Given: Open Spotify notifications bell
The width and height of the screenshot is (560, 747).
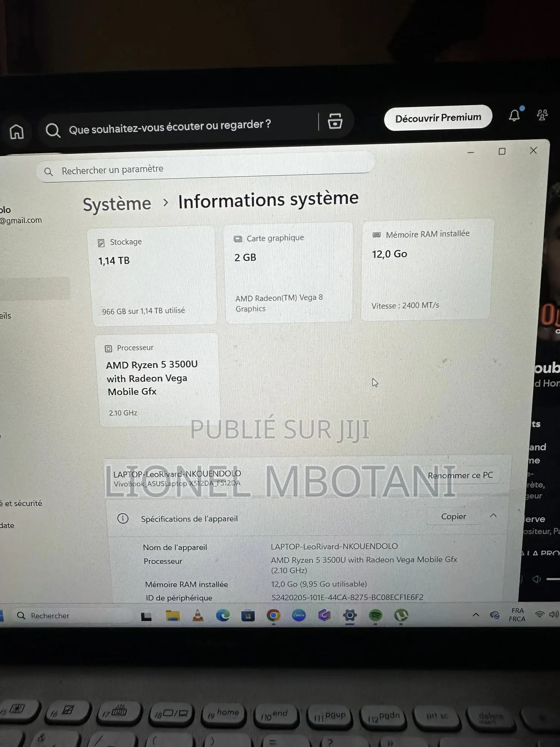Looking at the screenshot, I should pos(514,115).
